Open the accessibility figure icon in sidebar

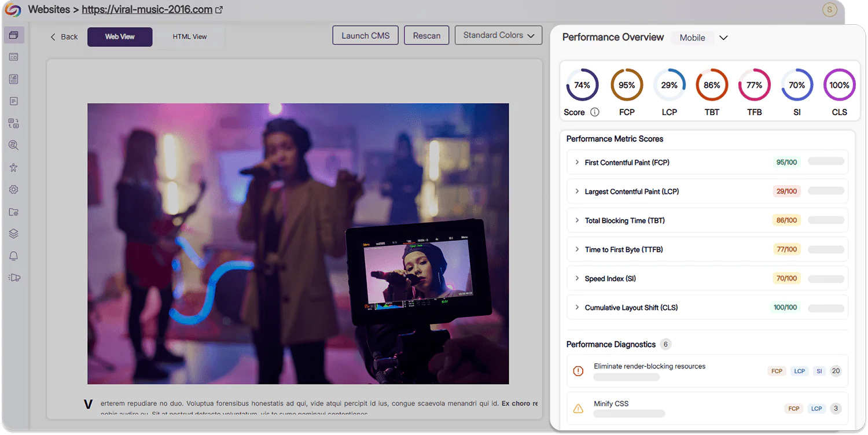click(x=14, y=168)
